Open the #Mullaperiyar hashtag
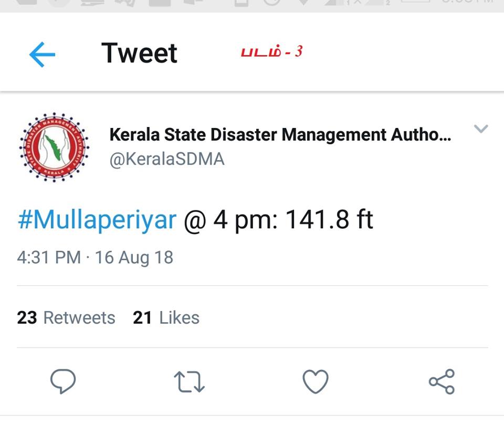Viewport: 504px width, 425px height. tap(97, 220)
